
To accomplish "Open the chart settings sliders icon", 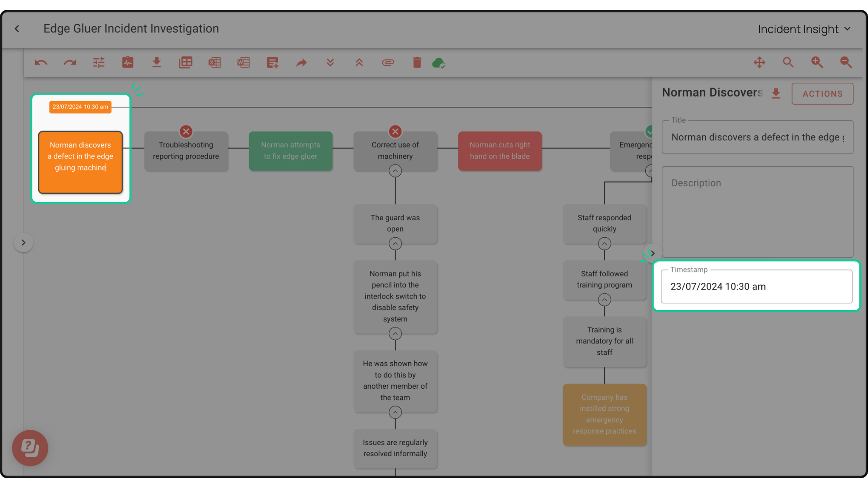I will point(99,62).
